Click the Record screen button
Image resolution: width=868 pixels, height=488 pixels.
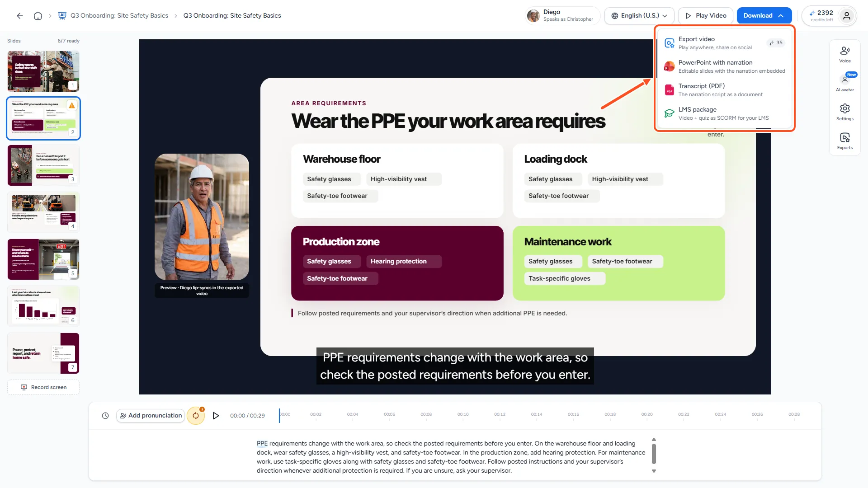(x=43, y=387)
